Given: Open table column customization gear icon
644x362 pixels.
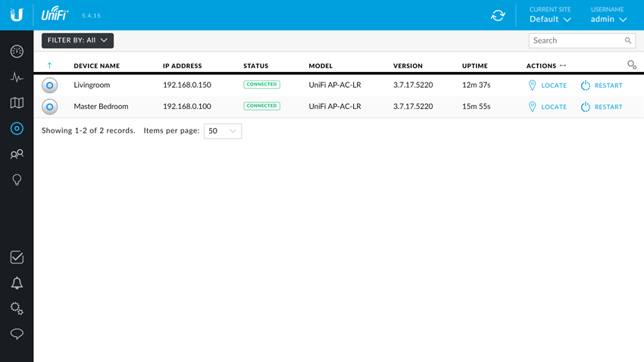Looking at the screenshot, I should tap(631, 65).
